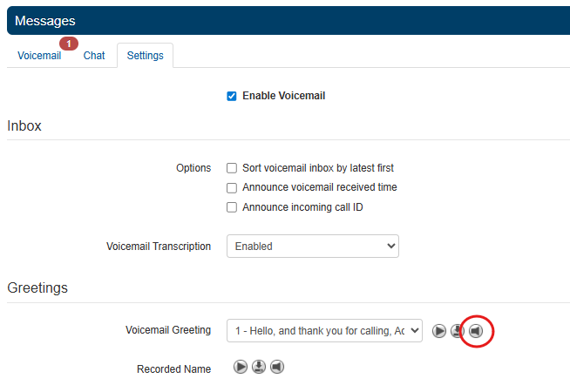Click the Announce incoming call ID label
Image resolution: width=570 pixels, height=392 pixels.
point(302,207)
